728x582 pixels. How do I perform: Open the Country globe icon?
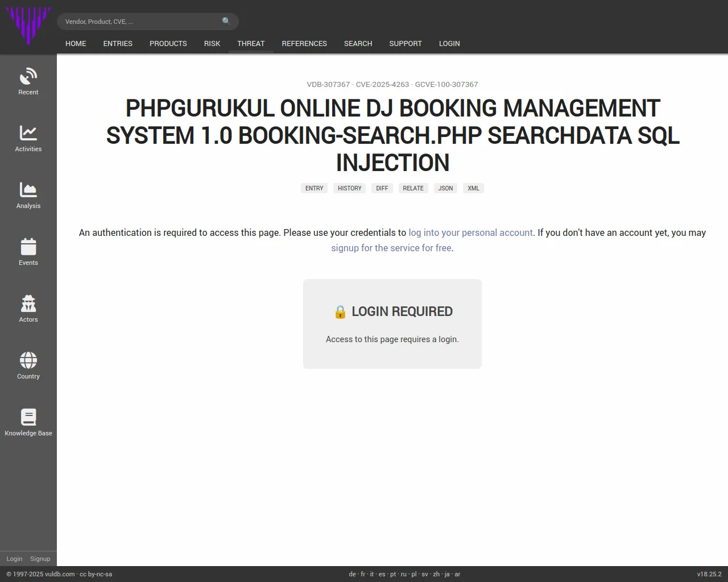click(x=28, y=360)
